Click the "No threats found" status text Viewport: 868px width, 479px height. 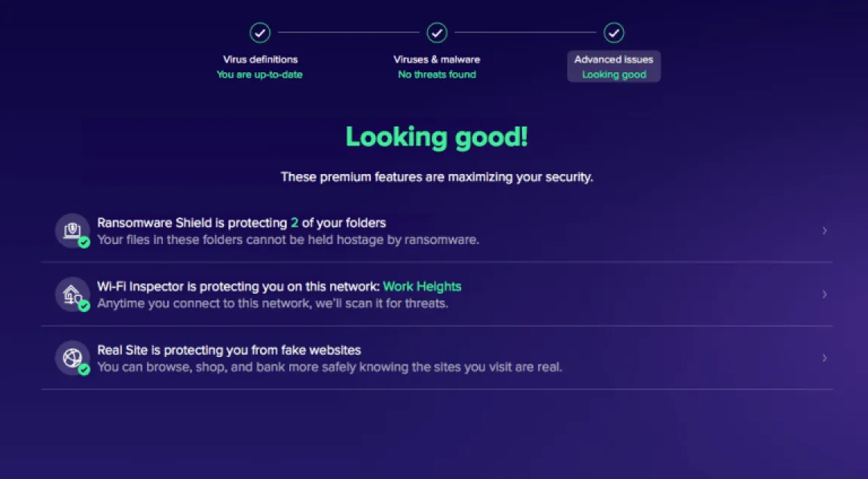pyautogui.click(x=437, y=75)
